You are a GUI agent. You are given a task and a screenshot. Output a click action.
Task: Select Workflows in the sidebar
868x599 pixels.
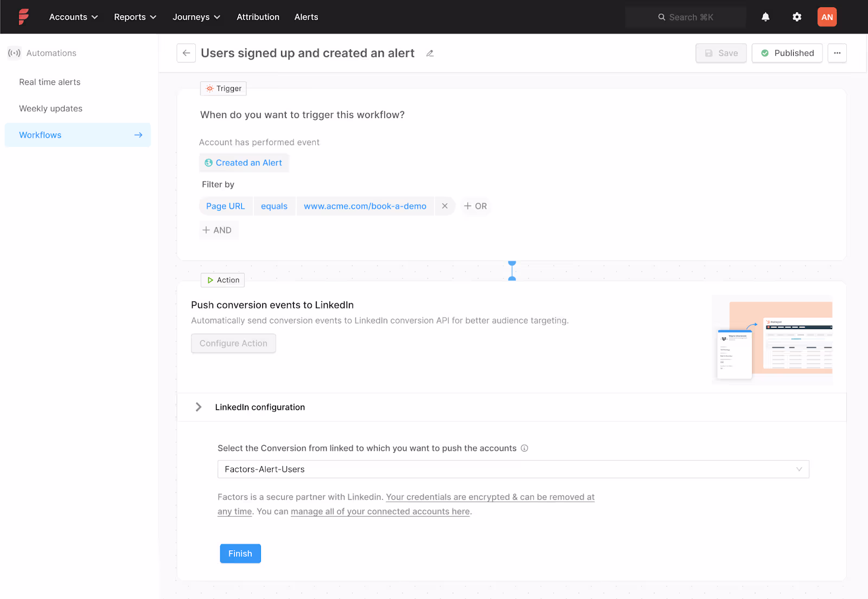pos(78,135)
